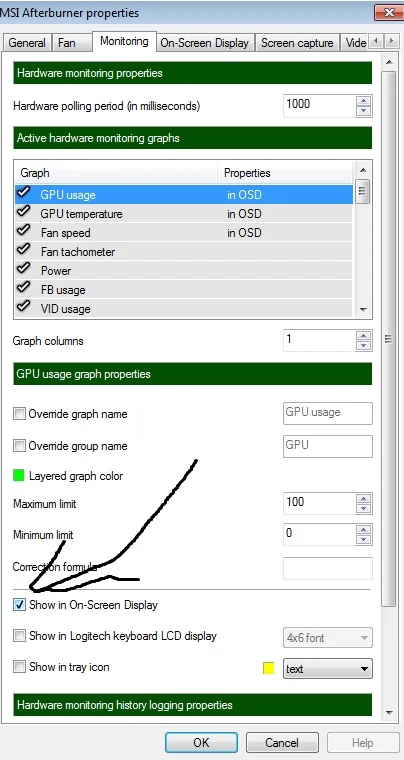
Task: Switch to the Screen capture tab
Action: [x=297, y=43]
